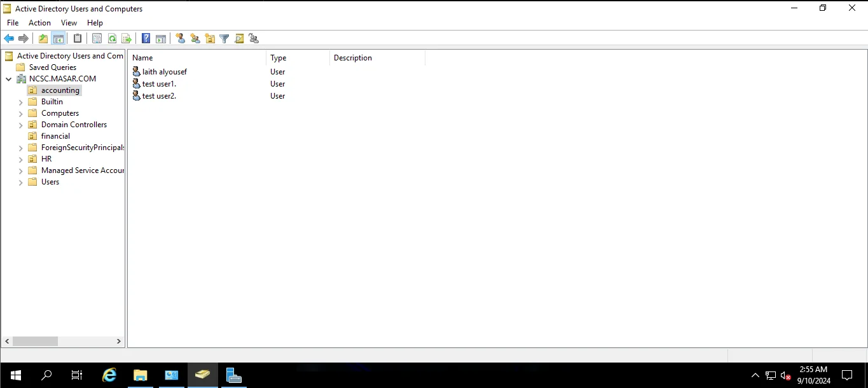Click the Export List toolbar icon
This screenshot has width=868, height=388.
[x=127, y=39]
